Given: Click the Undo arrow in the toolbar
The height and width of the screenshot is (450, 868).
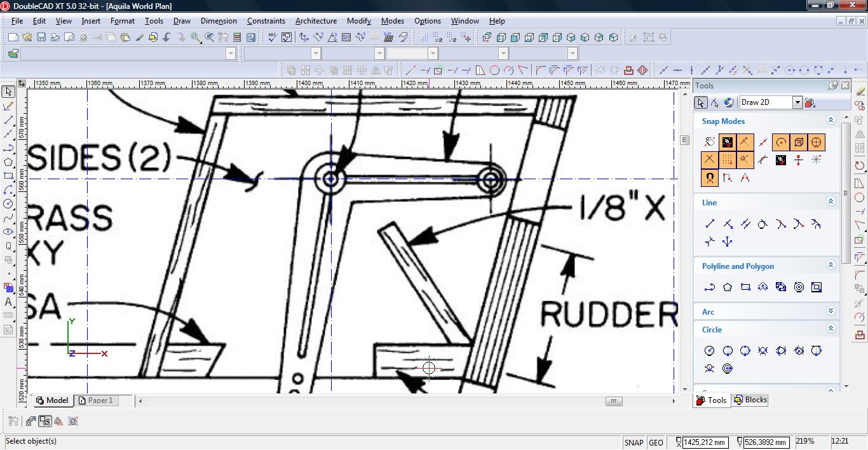Looking at the screenshot, I should [167, 37].
